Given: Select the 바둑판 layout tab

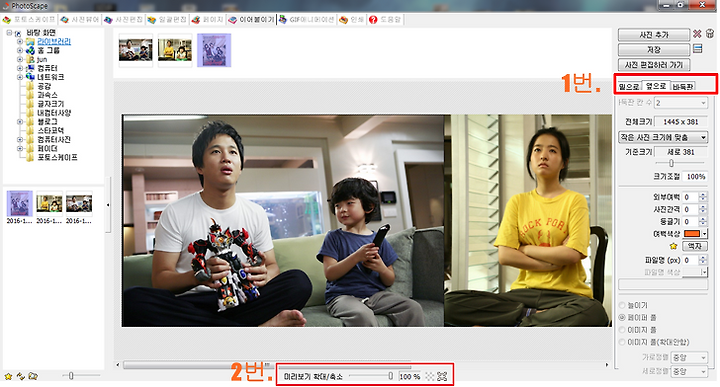Looking at the screenshot, I should pos(683,86).
